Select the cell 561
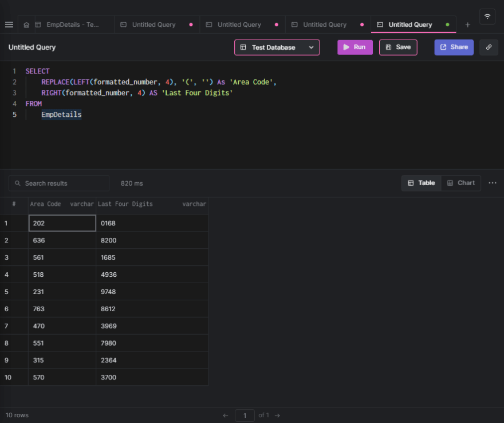The width and height of the screenshot is (504, 423). (62, 257)
